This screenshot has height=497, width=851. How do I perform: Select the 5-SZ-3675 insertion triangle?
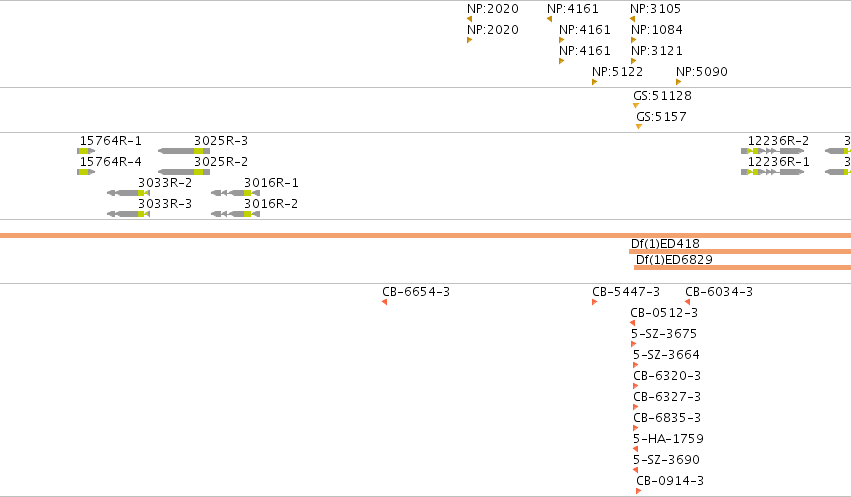tap(633, 344)
